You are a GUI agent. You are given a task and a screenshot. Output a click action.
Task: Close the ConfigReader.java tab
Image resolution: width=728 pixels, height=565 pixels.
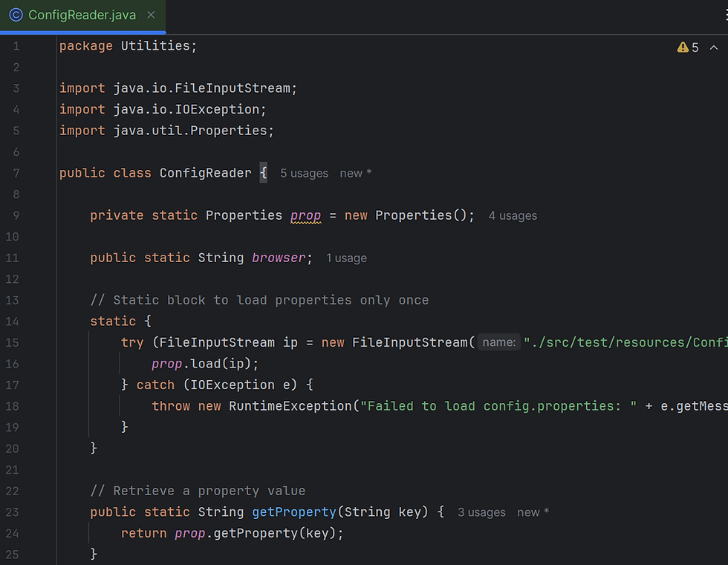click(x=151, y=15)
